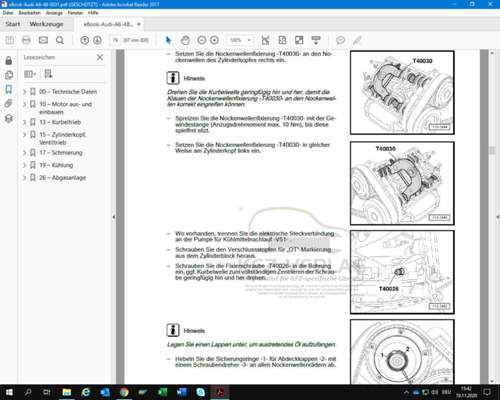Click the scroll up arrow of document
The height and width of the screenshot is (400, 500).
pyautogui.click(x=492, y=53)
